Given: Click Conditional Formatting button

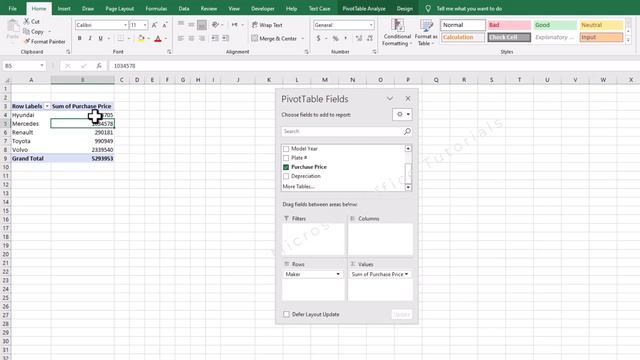Looking at the screenshot, I should pyautogui.click(x=397, y=32).
